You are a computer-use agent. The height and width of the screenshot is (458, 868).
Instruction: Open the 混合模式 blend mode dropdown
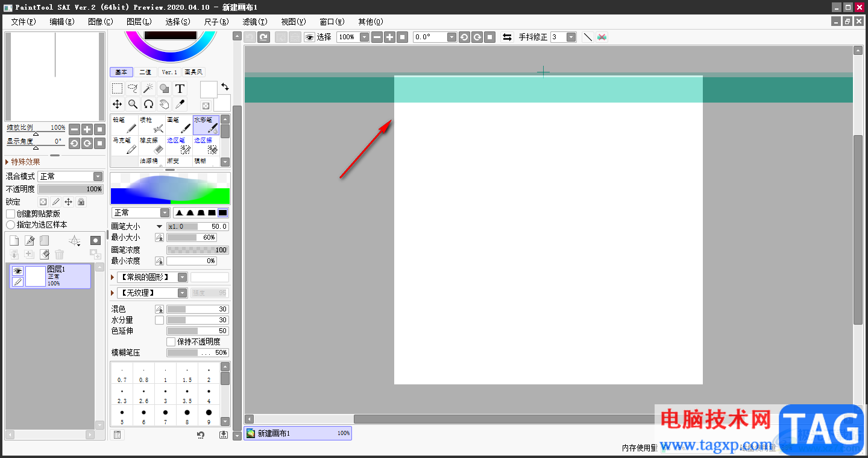(x=71, y=176)
